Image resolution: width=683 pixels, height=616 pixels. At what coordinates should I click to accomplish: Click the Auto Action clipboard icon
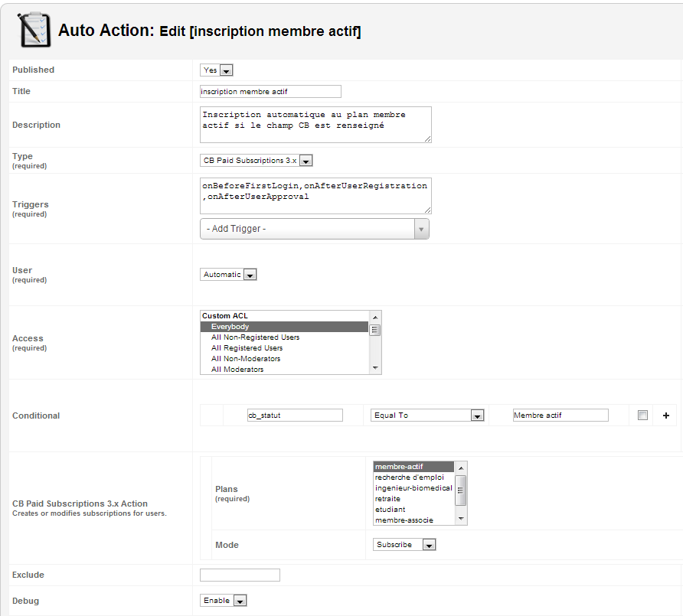point(34,30)
